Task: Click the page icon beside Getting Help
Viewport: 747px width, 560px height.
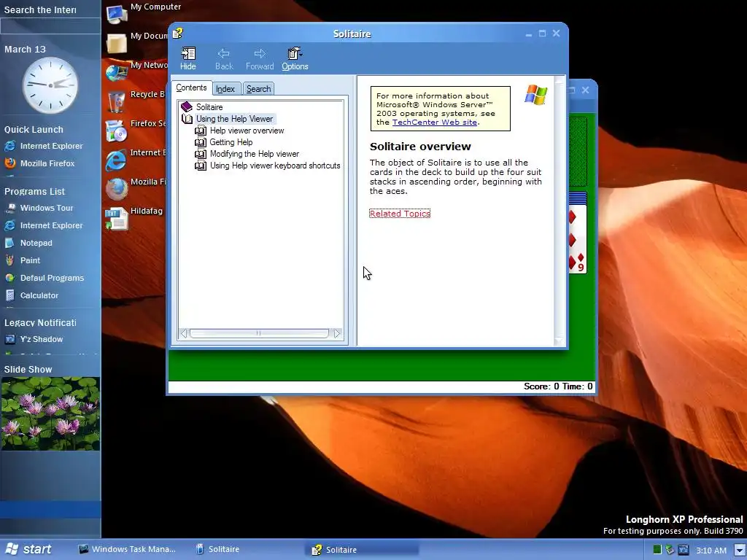Action: [201, 142]
